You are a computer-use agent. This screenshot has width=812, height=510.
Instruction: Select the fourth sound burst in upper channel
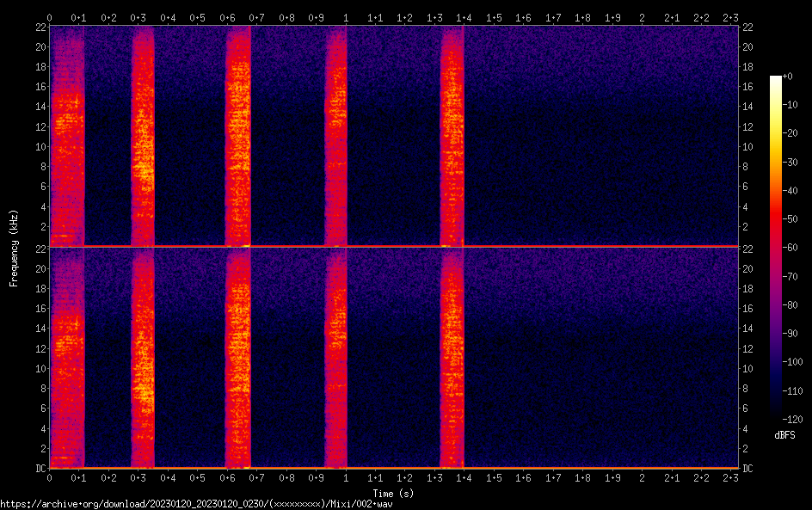click(x=336, y=138)
